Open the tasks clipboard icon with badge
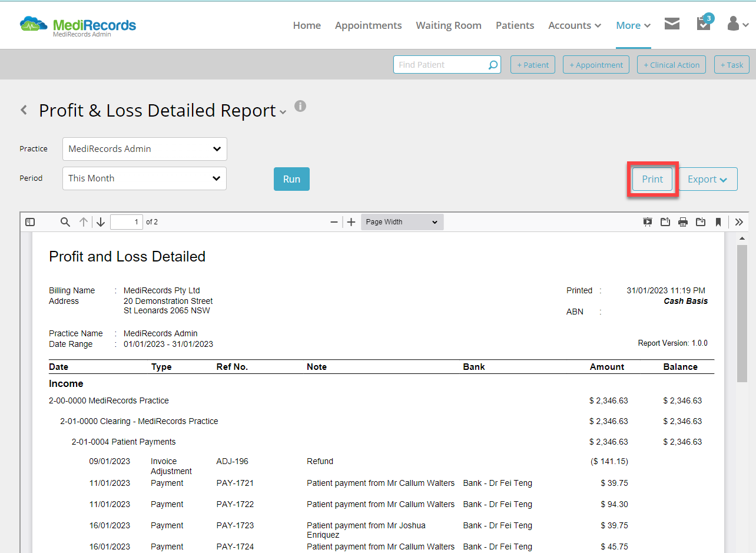756x553 pixels. [x=704, y=23]
